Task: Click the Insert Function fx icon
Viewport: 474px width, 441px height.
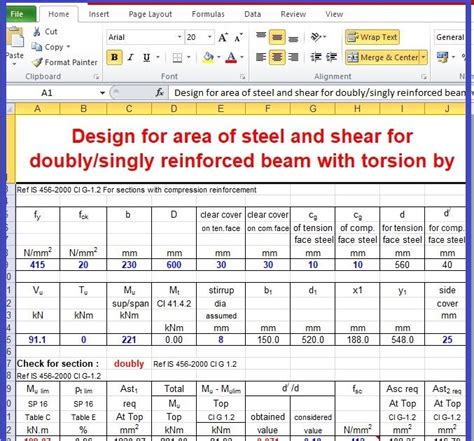Action: click(x=160, y=92)
